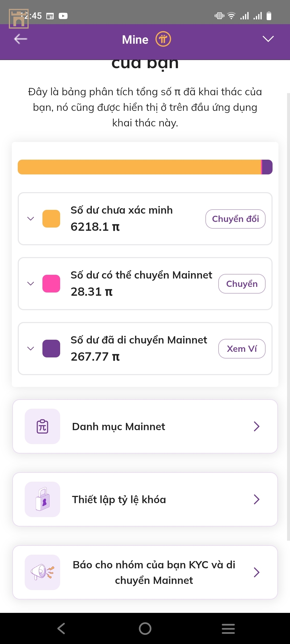The width and height of the screenshot is (290, 644).
Task: Click the Chuyển đổi button
Action: pyautogui.click(x=235, y=219)
